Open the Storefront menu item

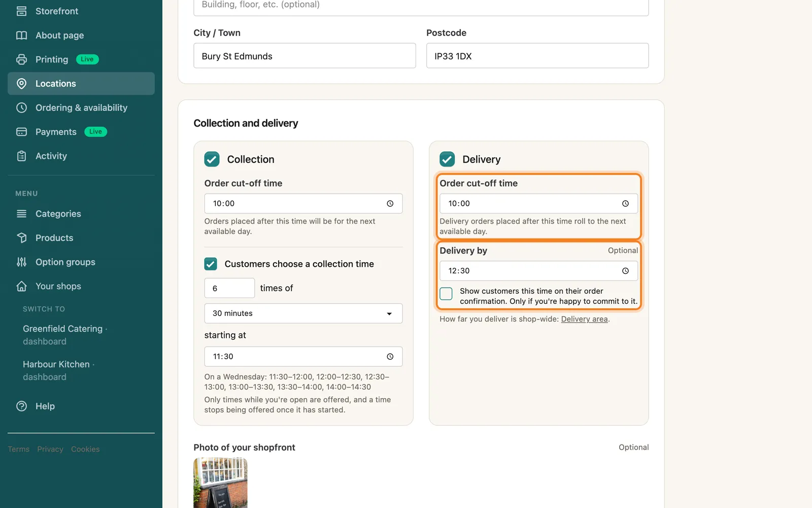(81, 11)
